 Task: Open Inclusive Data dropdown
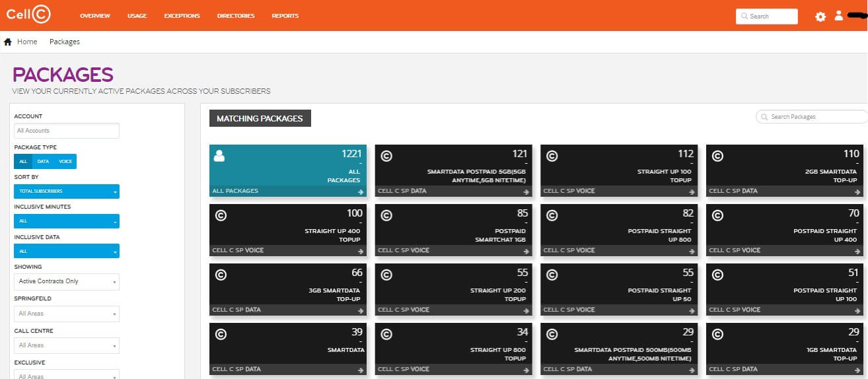pos(67,252)
